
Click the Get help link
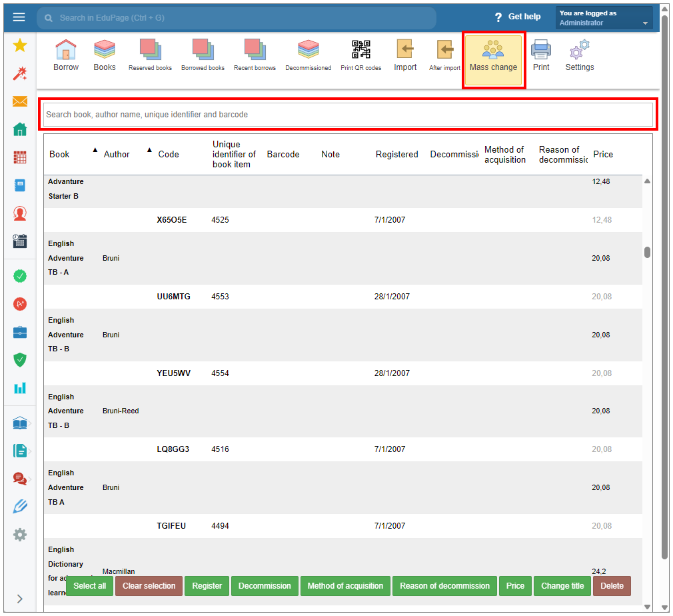[x=518, y=17]
